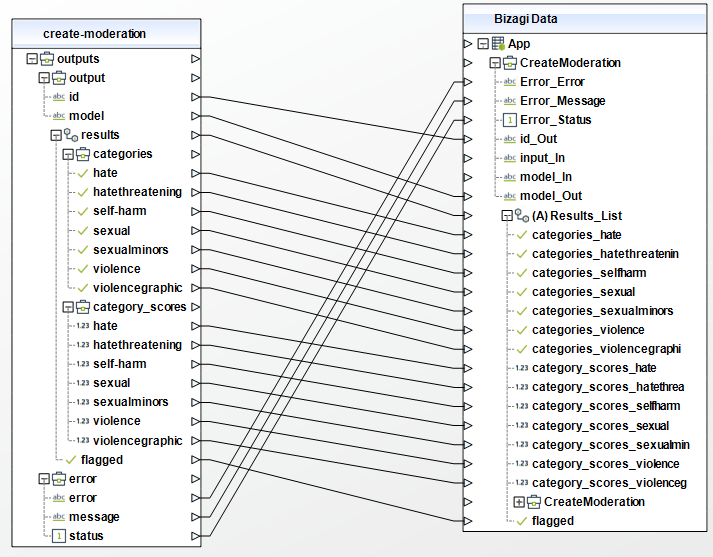713x557 pixels.
Task: Select violence under category_scores
Action: (x=117, y=421)
